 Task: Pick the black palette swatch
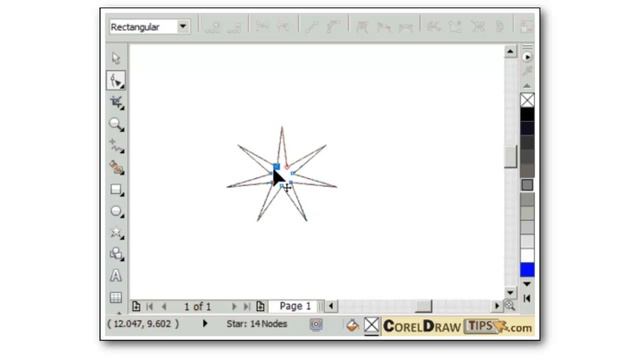(x=527, y=114)
